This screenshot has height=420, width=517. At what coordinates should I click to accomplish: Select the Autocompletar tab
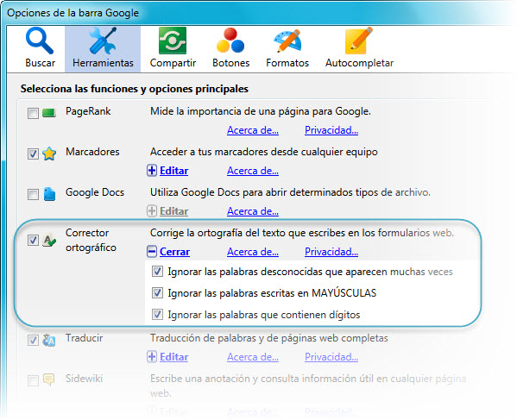coord(359,49)
